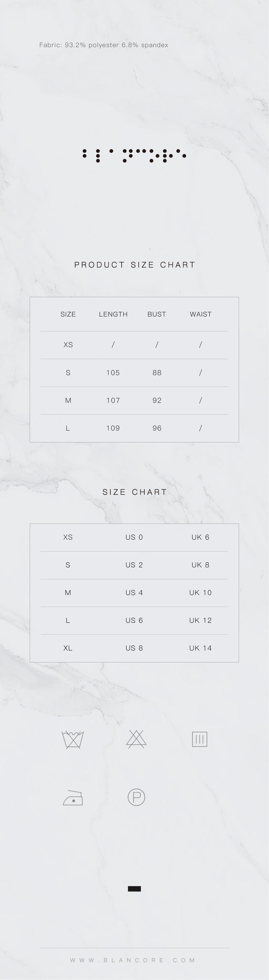This screenshot has width=269, height=980.
Task: Click the XL row label
Action: (x=68, y=648)
